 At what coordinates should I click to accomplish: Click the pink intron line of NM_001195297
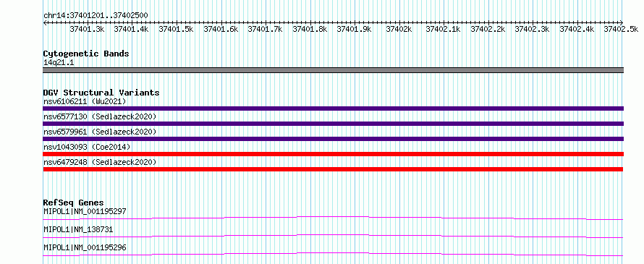pyautogui.click(x=333, y=218)
